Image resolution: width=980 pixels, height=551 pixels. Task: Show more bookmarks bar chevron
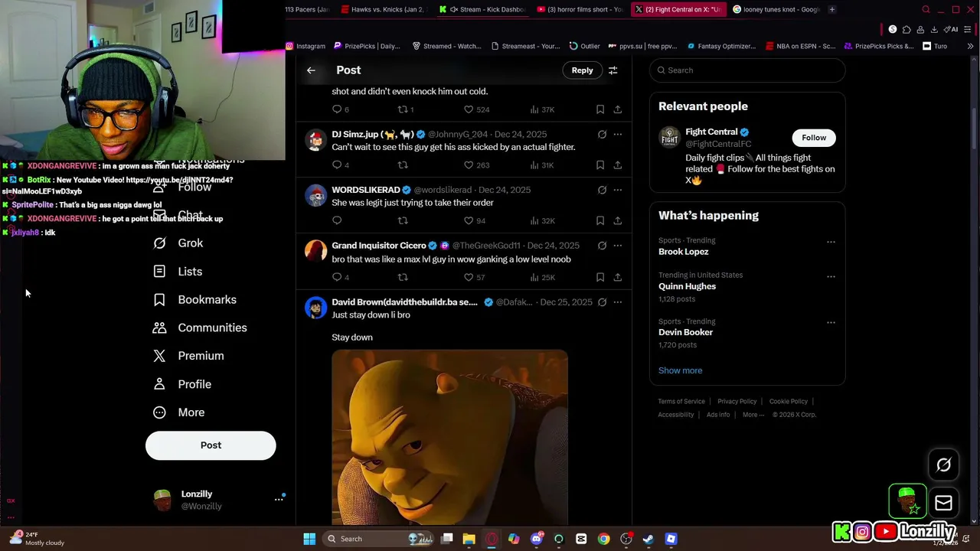(970, 46)
